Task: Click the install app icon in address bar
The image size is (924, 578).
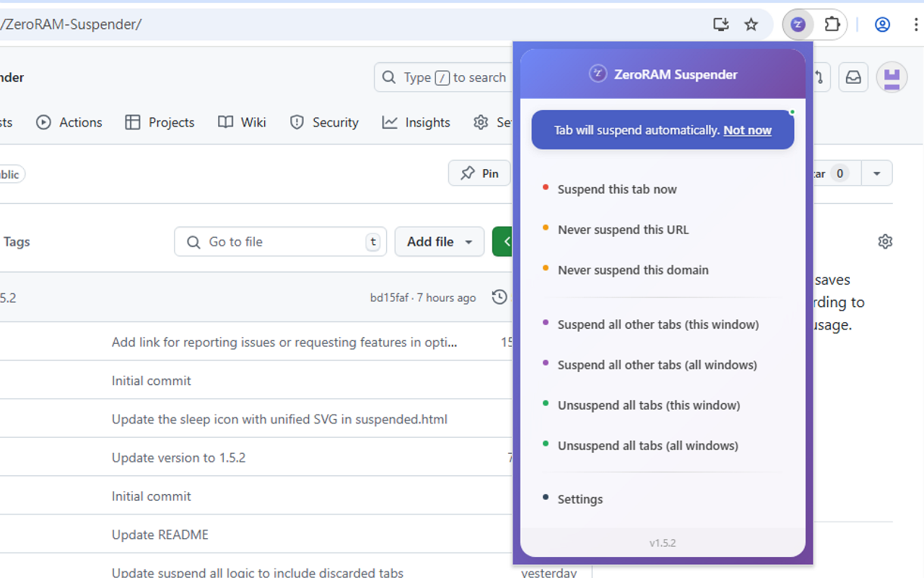Action: pyautogui.click(x=720, y=25)
